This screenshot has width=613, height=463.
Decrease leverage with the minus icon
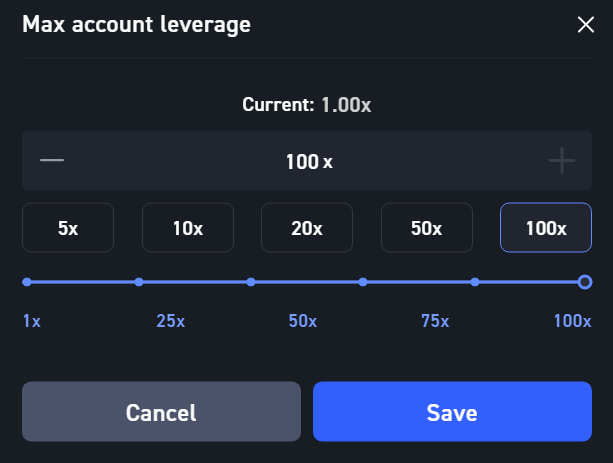(x=52, y=160)
